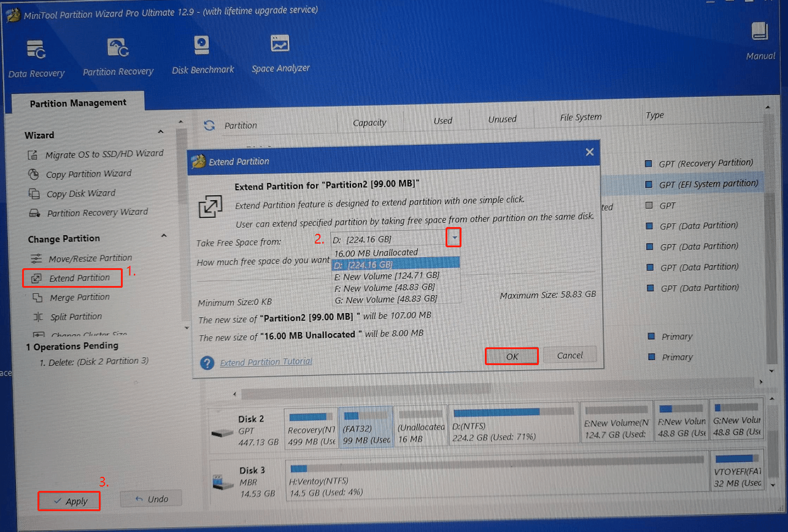
Task: Select D:(NTFS) 224.2 GB partition block
Action: (x=515, y=423)
